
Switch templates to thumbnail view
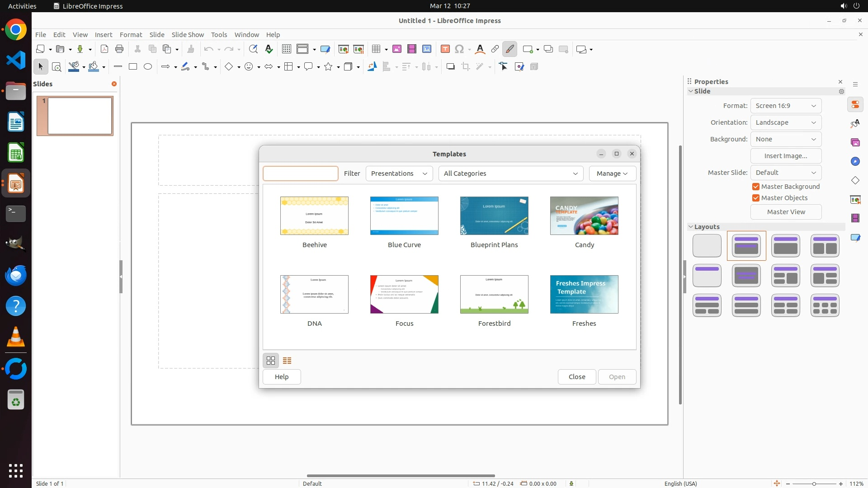271,361
